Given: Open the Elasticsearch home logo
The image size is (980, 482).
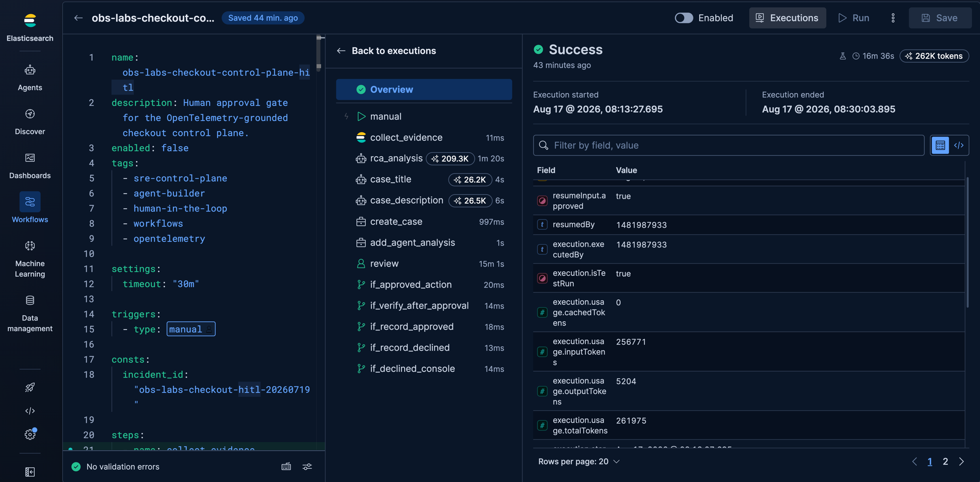Looking at the screenshot, I should 30,21.
